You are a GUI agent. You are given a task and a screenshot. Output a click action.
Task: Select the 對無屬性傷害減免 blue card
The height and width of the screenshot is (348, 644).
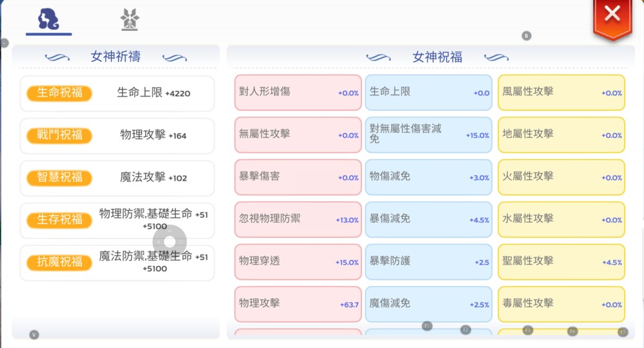click(429, 135)
